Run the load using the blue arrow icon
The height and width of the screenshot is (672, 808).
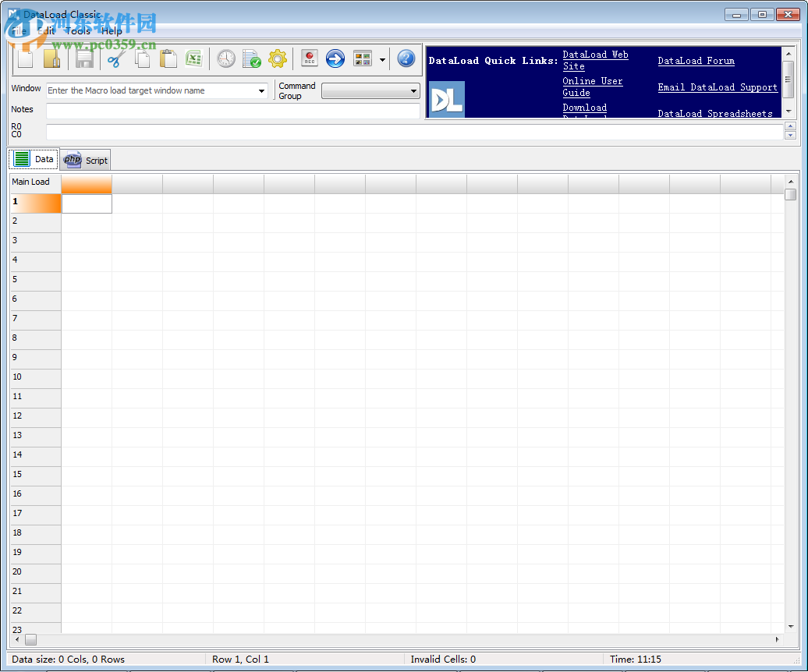tap(335, 58)
